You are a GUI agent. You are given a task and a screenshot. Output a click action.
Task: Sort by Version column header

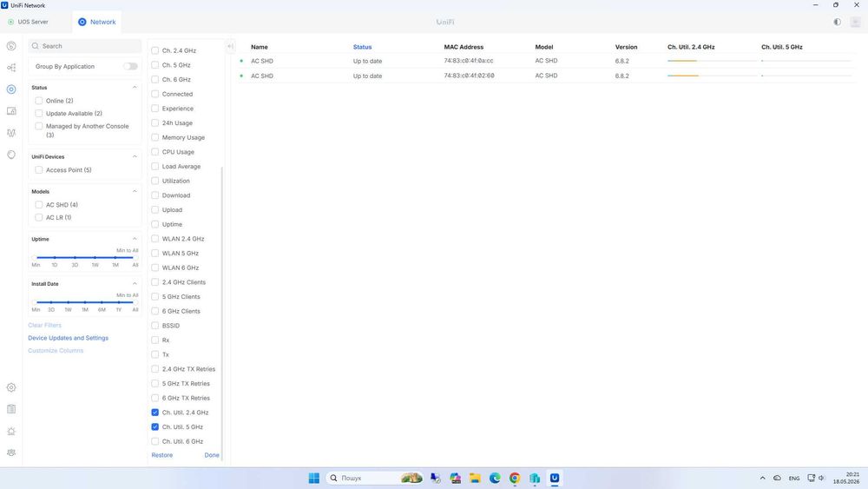pyautogui.click(x=626, y=47)
